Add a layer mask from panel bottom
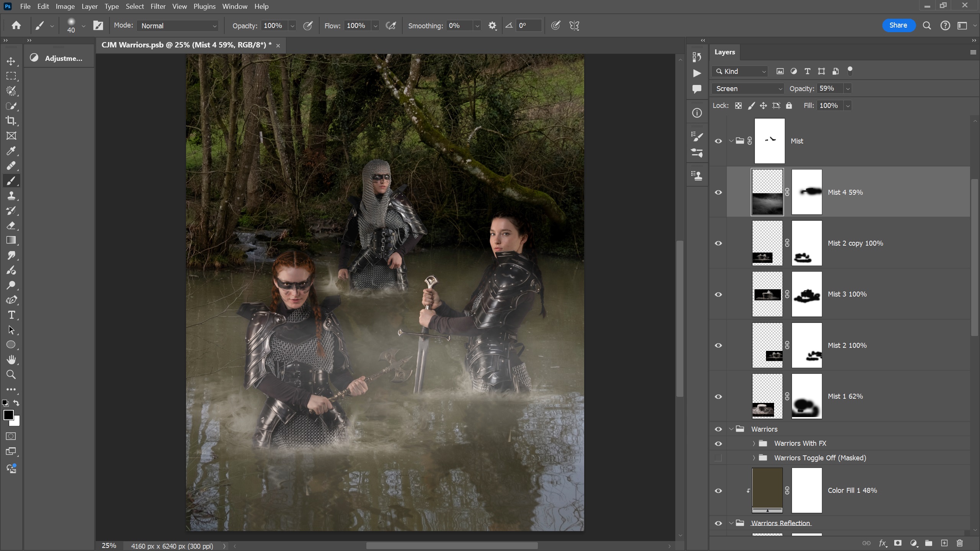The width and height of the screenshot is (980, 551). [898, 543]
